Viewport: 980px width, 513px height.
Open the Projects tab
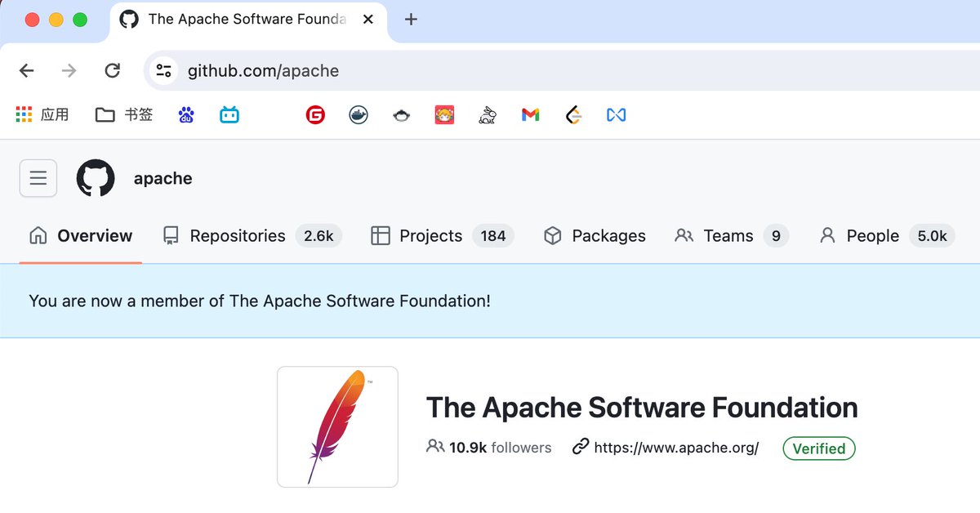[x=442, y=236]
